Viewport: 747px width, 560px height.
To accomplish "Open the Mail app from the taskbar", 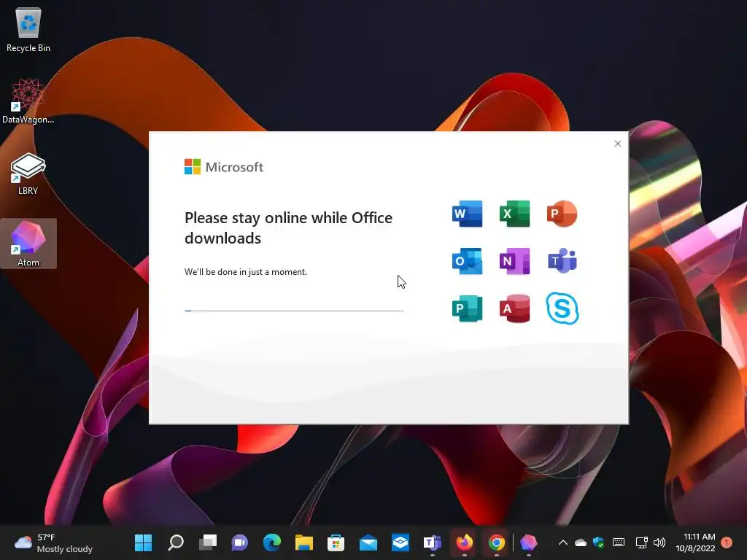I will 368,542.
